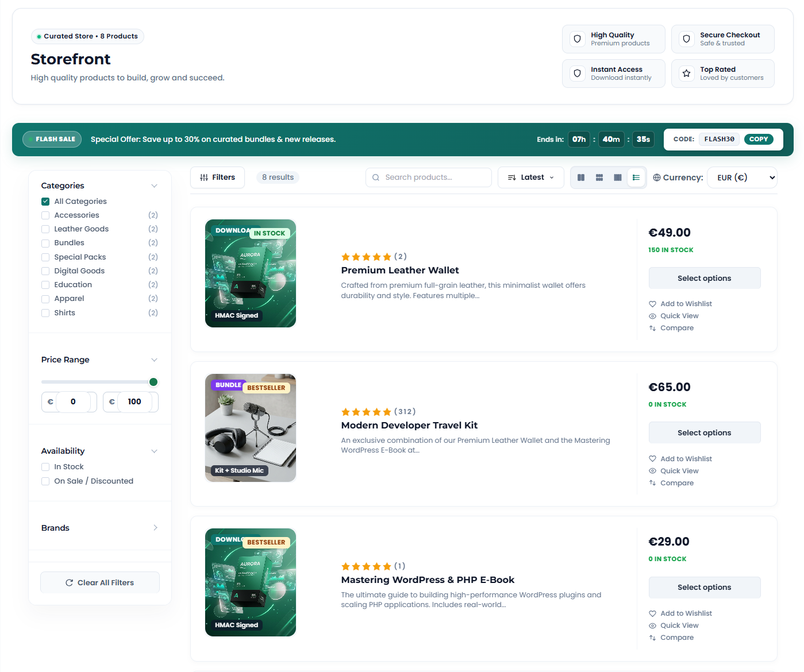Click the High Quality shield icon
Viewport: 804px width, 672px height.
(x=578, y=39)
